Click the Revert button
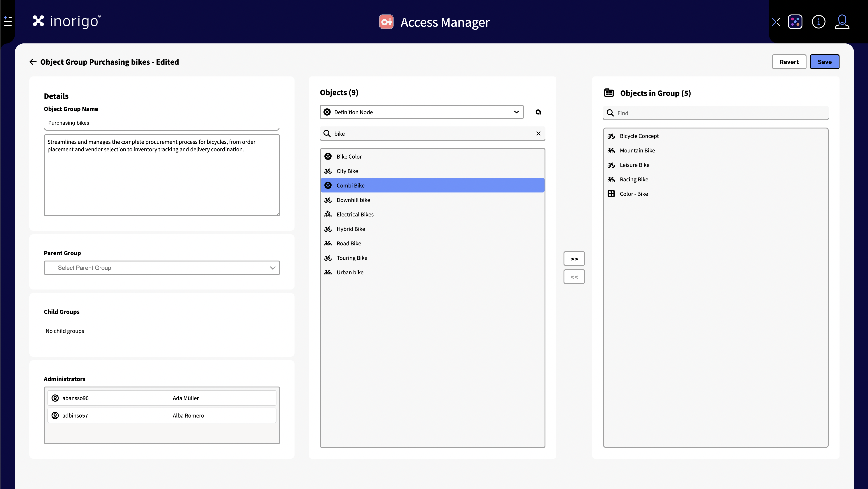Image resolution: width=868 pixels, height=489 pixels. tap(789, 62)
